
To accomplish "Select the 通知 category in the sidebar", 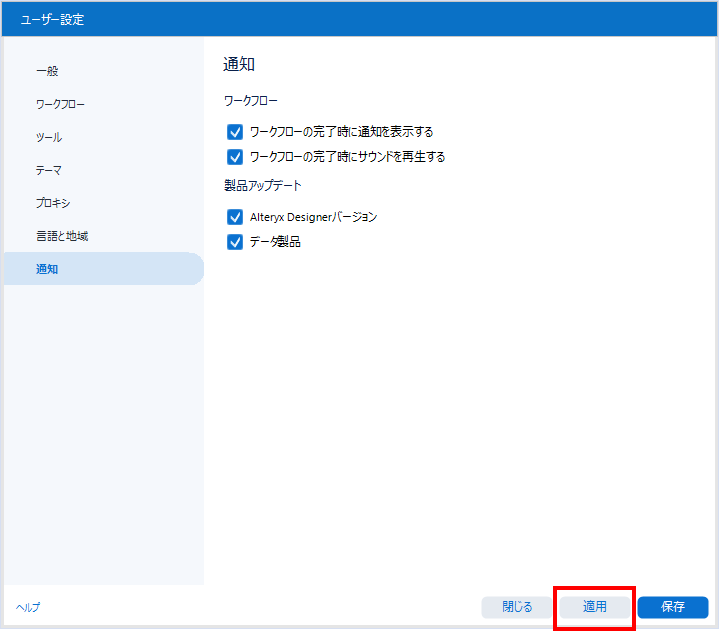I will point(104,269).
